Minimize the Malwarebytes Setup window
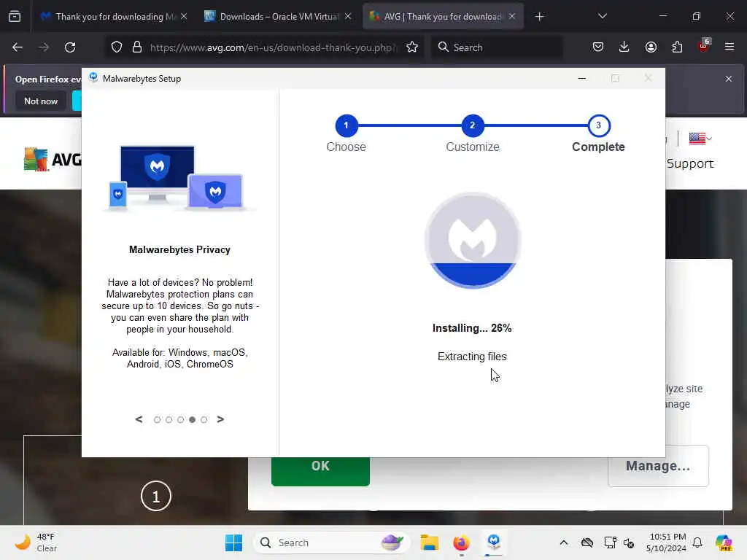Screen dimensions: 747x560 click(x=581, y=79)
